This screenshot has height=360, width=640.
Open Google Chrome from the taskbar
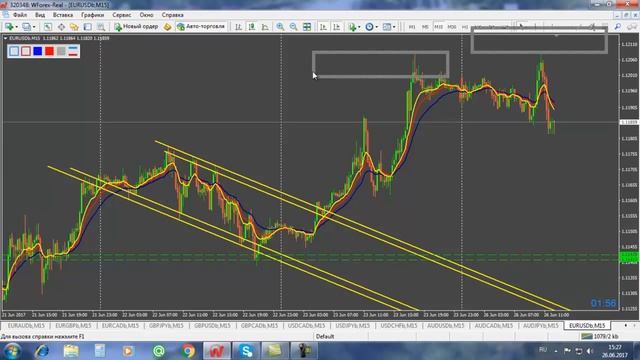pyautogui.click(x=188, y=351)
